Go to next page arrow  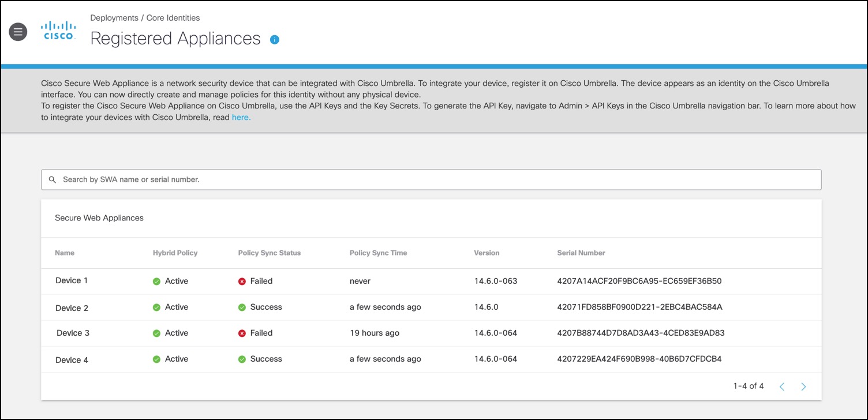pos(803,387)
